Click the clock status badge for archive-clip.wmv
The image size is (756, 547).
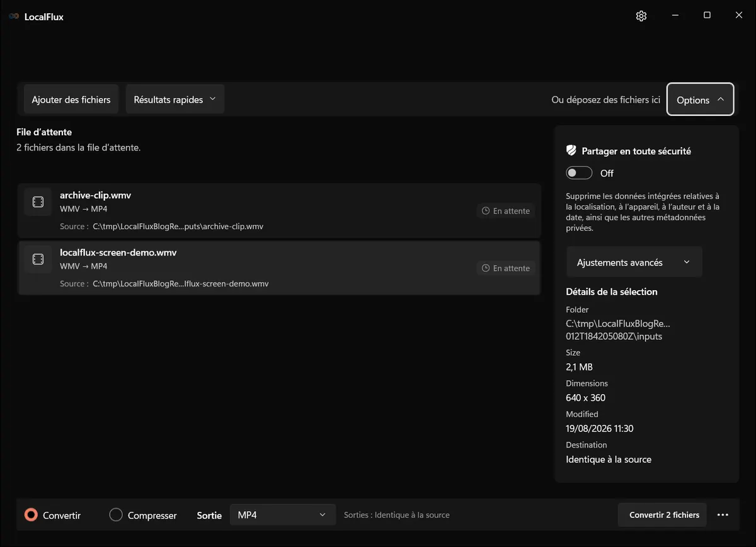[x=506, y=211]
